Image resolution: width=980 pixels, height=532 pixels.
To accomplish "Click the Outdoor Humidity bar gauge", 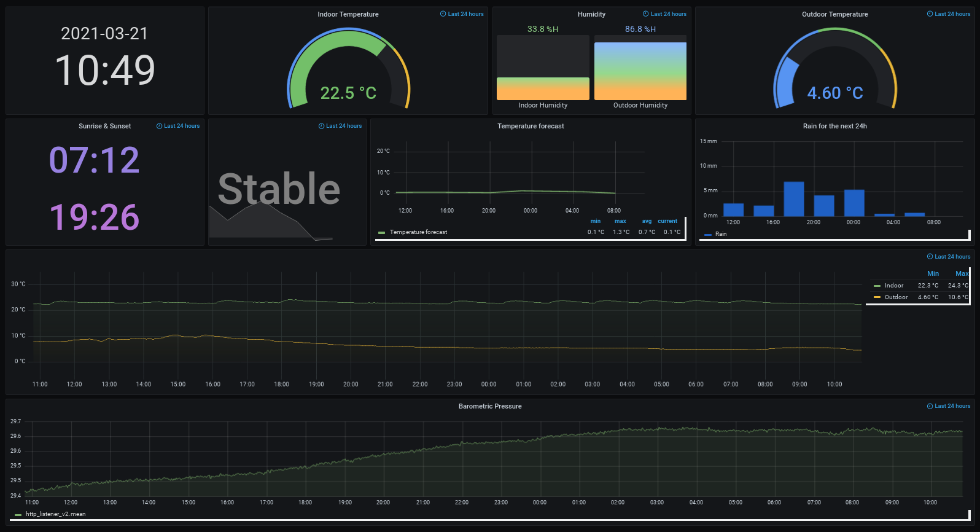I will (640, 68).
